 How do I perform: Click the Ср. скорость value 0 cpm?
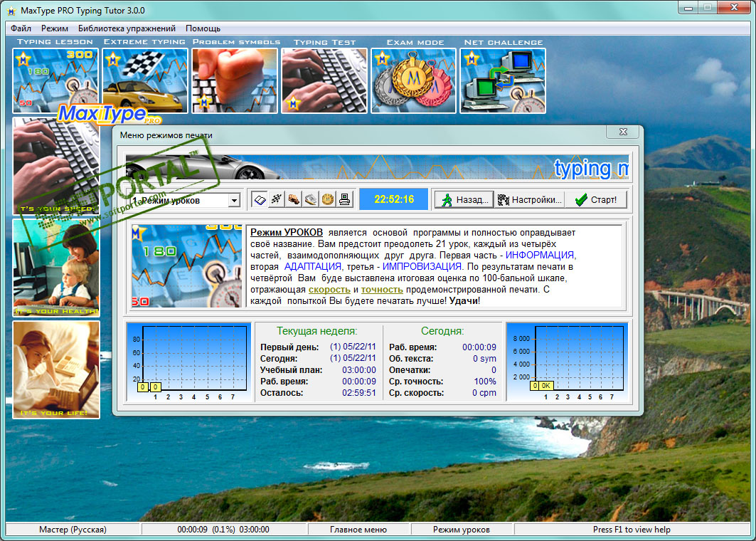pyautogui.click(x=484, y=393)
